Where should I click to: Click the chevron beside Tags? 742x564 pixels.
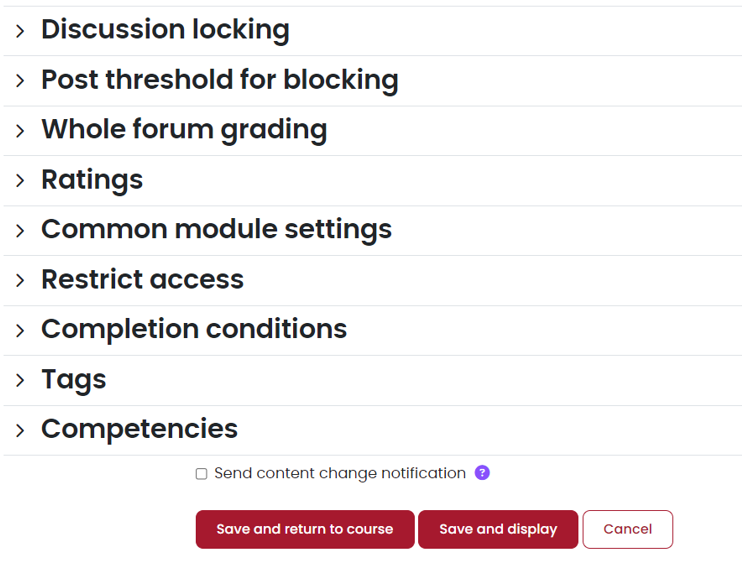(19, 381)
